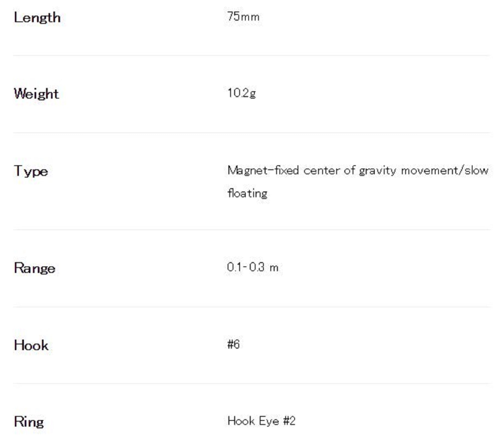Click the Ring row label
This screenshot has height=448, width=503.
(x=29, y=422)
